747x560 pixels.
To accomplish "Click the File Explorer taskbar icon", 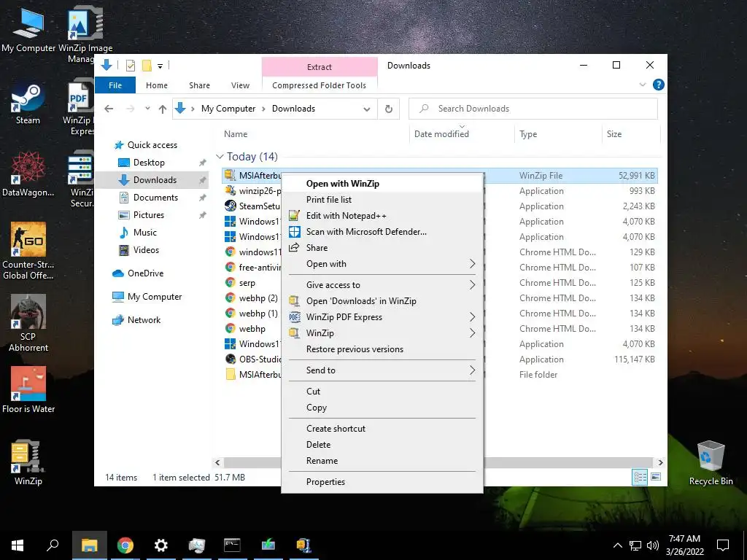I will pos(90,545).
